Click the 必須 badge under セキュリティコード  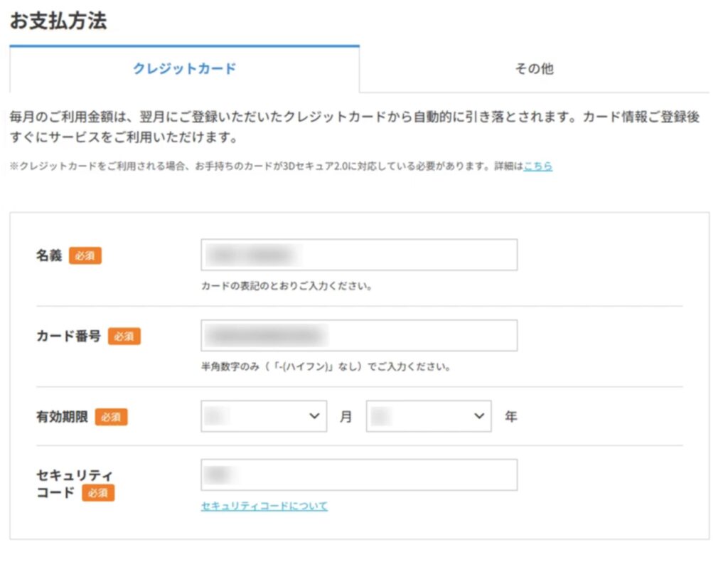pos(98,492)
